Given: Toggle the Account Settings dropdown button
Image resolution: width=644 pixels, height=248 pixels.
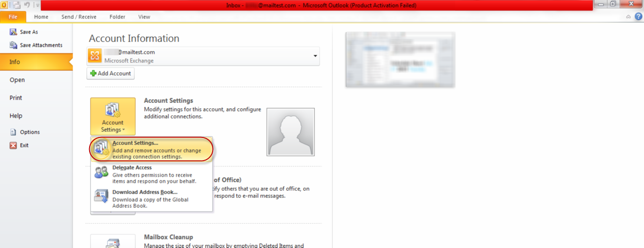Looking at the screenshot, I should click(x=113, y=117).
